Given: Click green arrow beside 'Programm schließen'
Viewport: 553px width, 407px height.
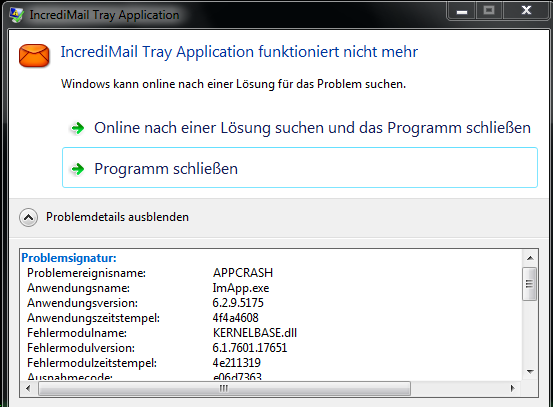Looking at the screenshot, I should click(78, 169).
